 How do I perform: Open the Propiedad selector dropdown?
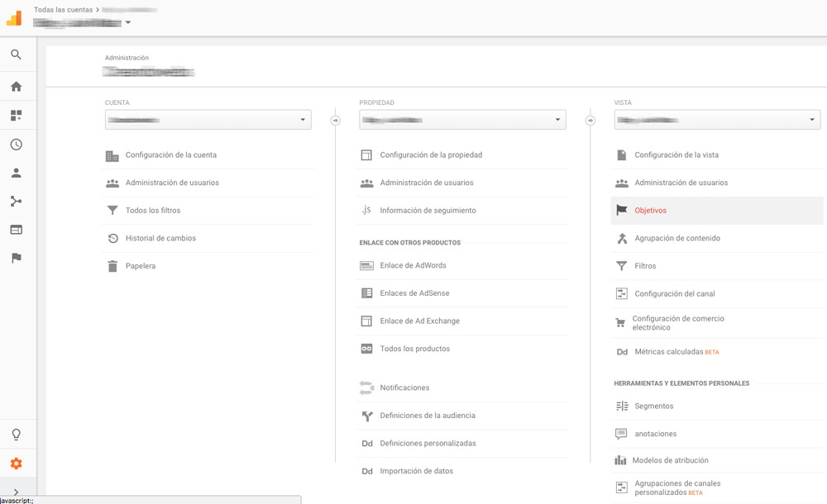click(x=461, y=119)
